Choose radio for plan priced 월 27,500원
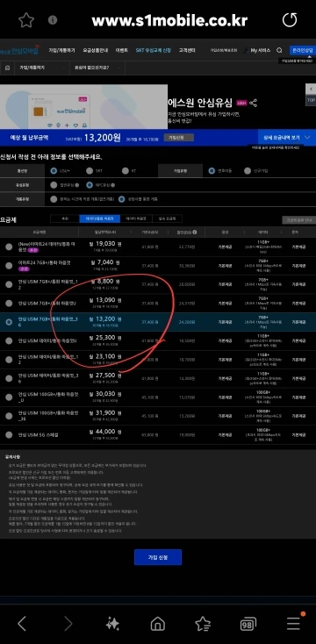Image resolution: width=316 pixels, height=644 pixels. [9, 378]
